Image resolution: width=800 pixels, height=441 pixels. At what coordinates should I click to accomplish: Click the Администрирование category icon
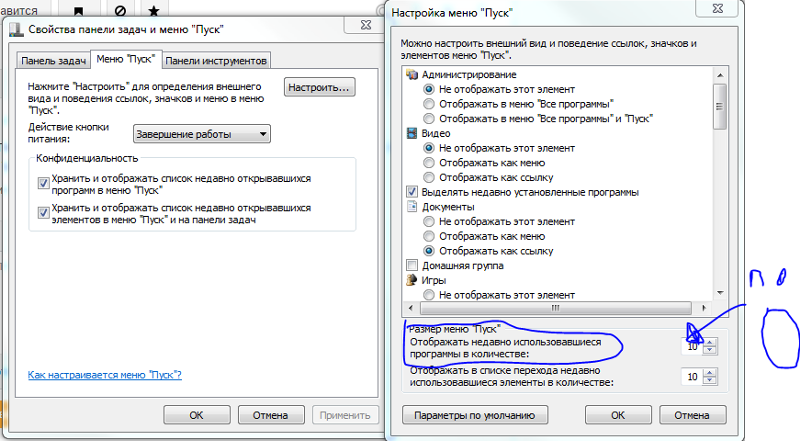click(x=411, y=75)
